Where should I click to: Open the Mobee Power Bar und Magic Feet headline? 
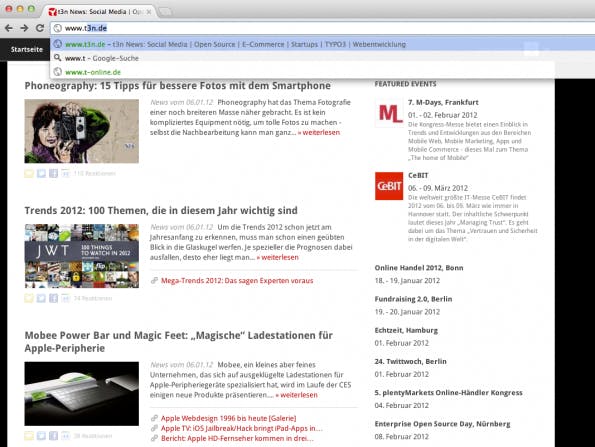point(179,342)
